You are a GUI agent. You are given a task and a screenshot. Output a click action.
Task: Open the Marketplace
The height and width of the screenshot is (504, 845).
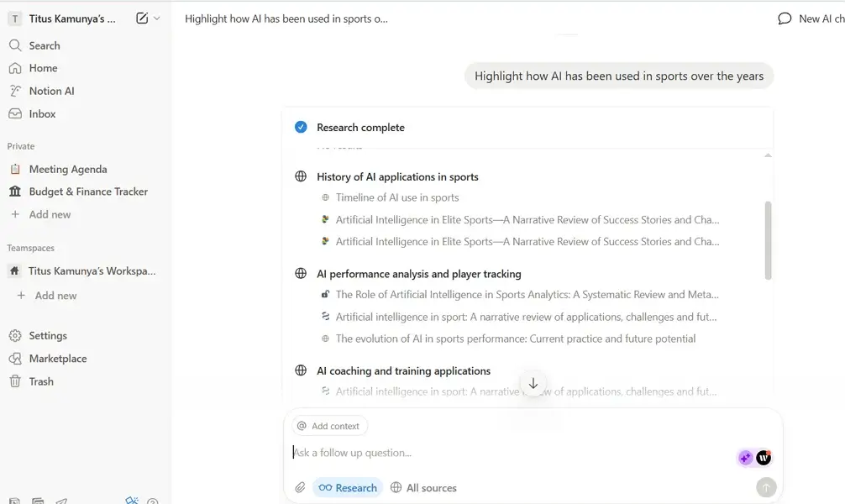point(58,359)
